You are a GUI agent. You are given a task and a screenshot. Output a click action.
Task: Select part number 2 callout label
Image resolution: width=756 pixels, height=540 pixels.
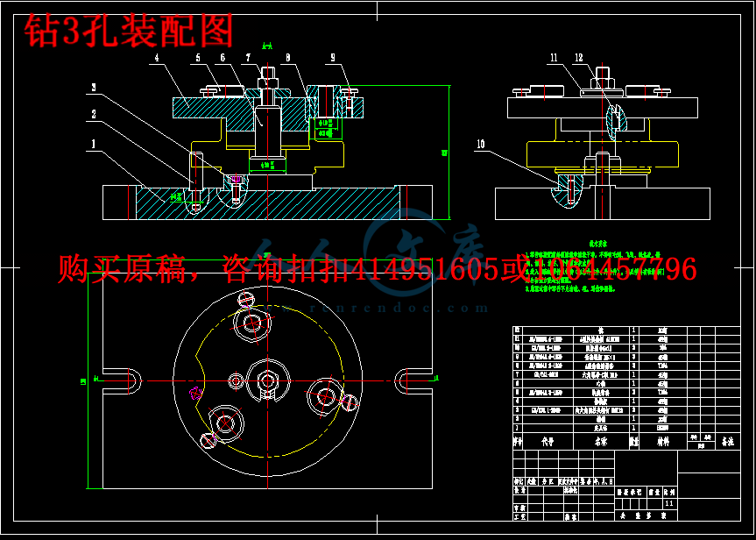coord(94,113)
